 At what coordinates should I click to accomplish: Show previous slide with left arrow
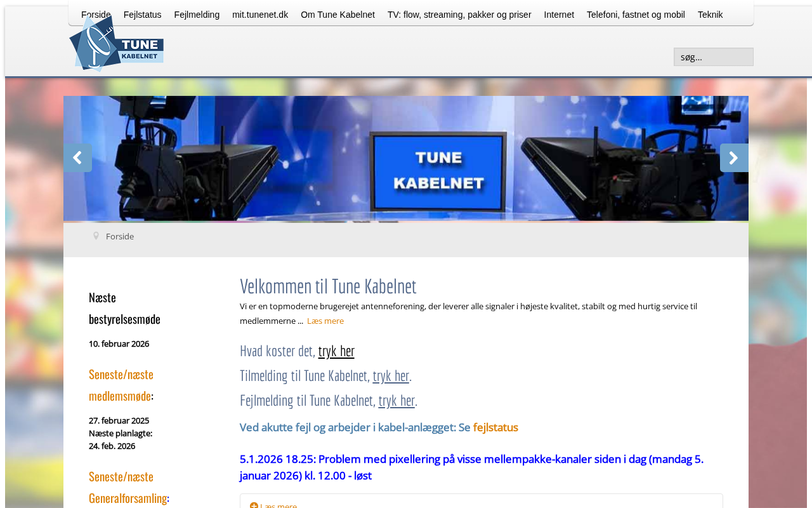77,157
